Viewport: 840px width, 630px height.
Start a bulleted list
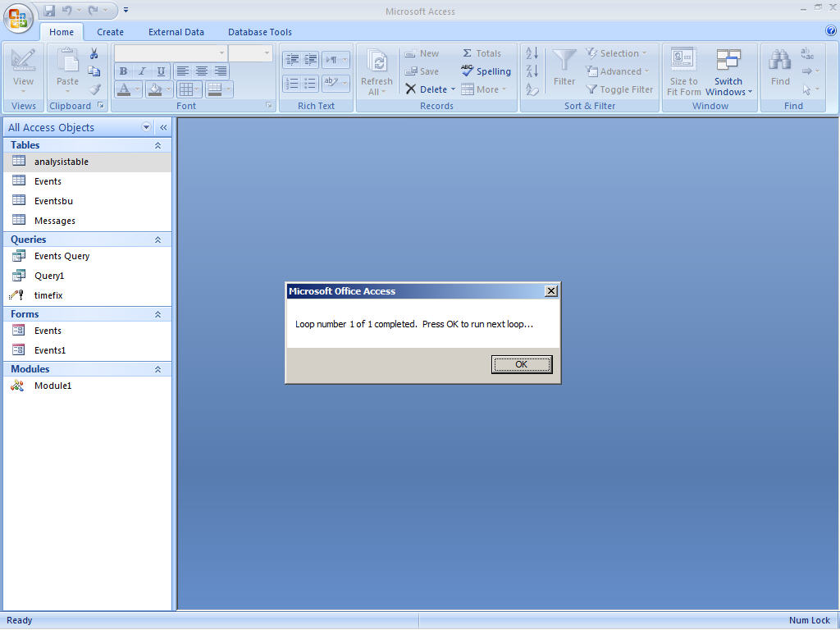coord(310,83)
